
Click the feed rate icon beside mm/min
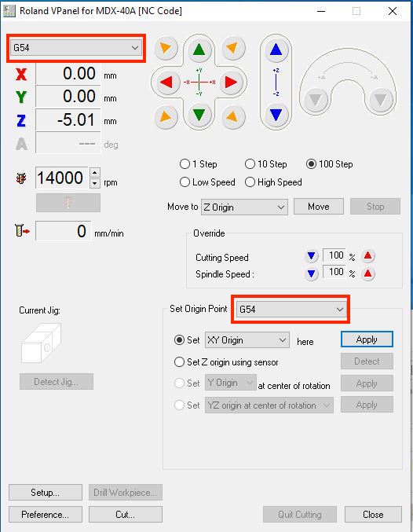[23, 231]
